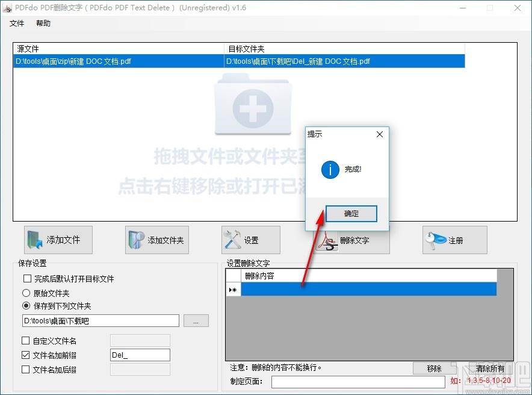This screenshot has width=532, height=395.
Task: Click the 清除所有 button
Action: coord(490,369)
